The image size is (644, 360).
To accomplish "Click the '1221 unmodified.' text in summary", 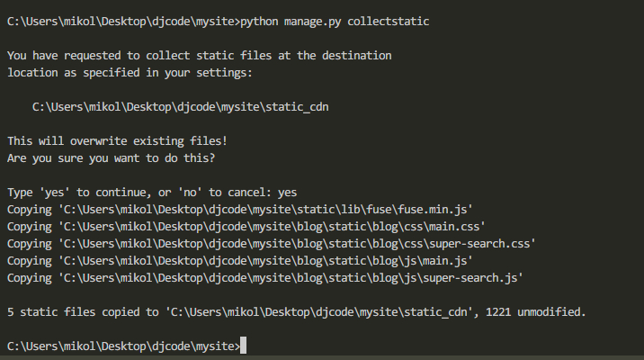I will (x=535, y=312).
